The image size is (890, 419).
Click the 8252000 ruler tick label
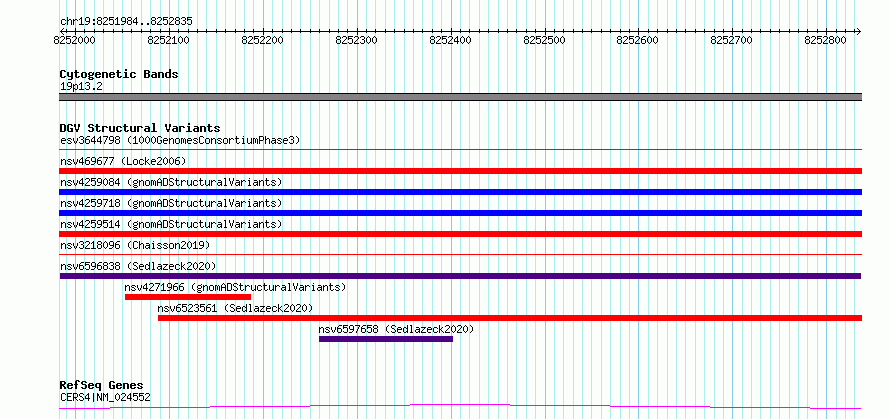tap(75, 41)
